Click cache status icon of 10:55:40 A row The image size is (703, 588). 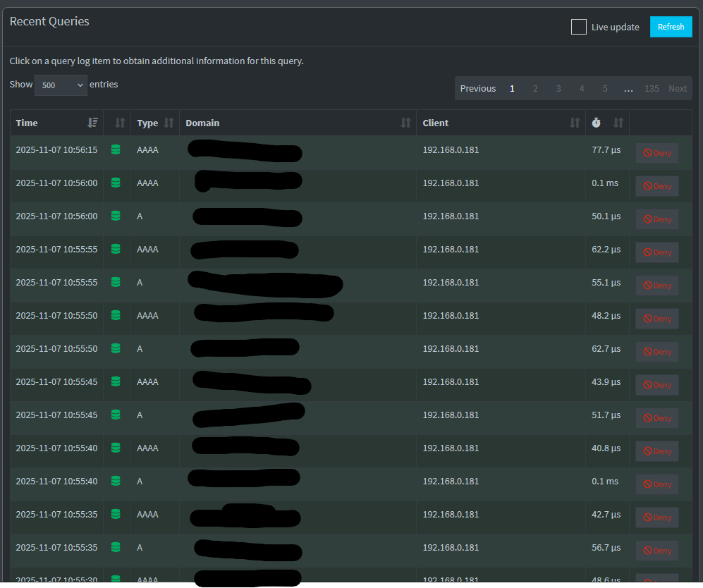pos(116,482)
